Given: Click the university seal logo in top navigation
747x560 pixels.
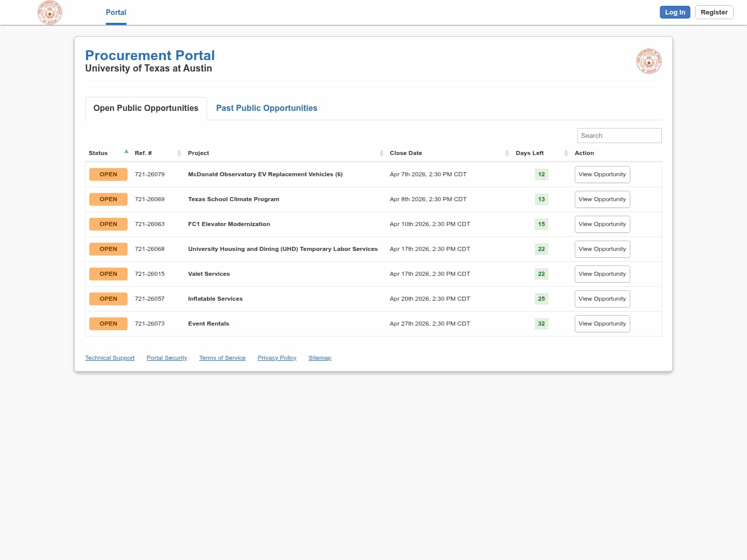Looking at the screenshot, I should (50, 12).
